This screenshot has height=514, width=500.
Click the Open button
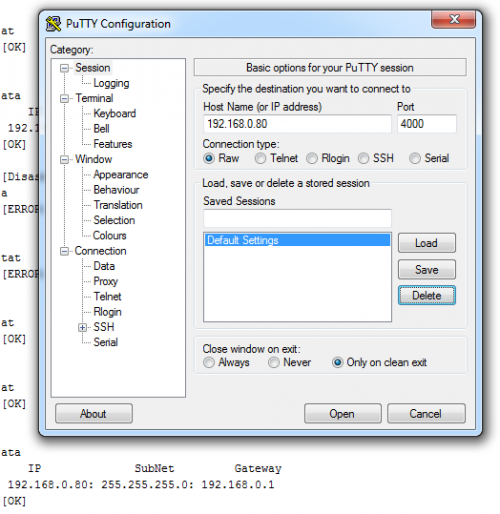[x=342, y=414]
